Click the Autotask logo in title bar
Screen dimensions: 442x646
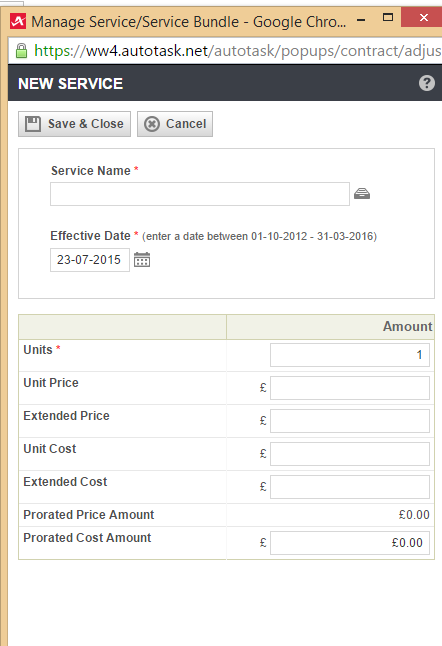(18, 21)
